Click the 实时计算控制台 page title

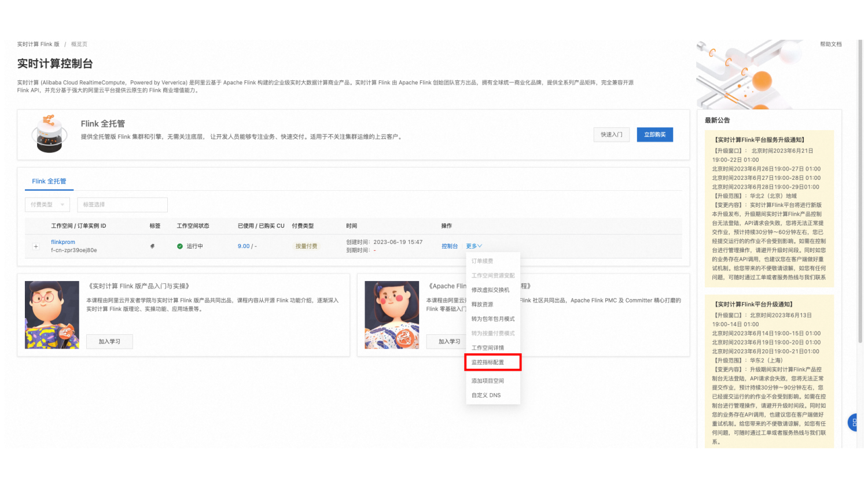pyautogui.click(x=55, y=64)
